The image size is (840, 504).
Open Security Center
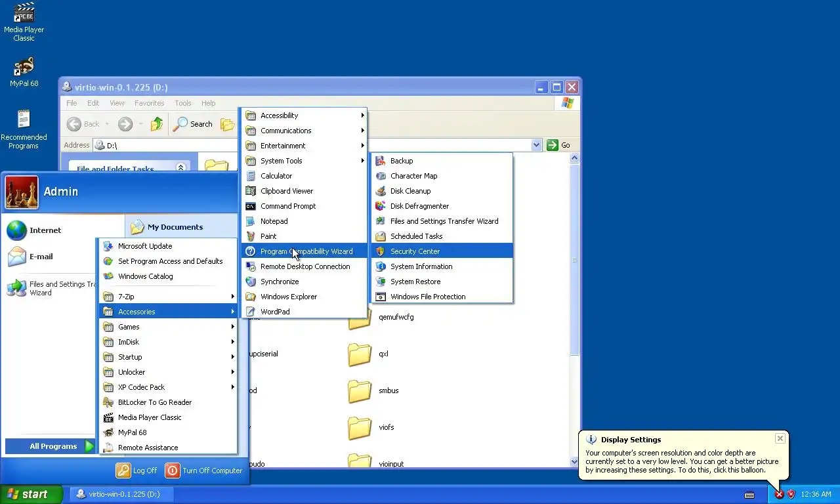point(442,251)
